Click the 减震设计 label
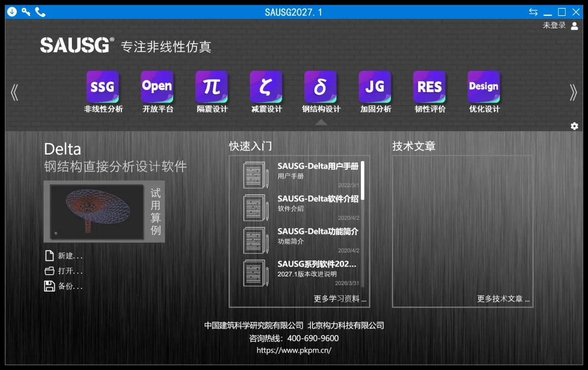 click(x=267, y=109)
